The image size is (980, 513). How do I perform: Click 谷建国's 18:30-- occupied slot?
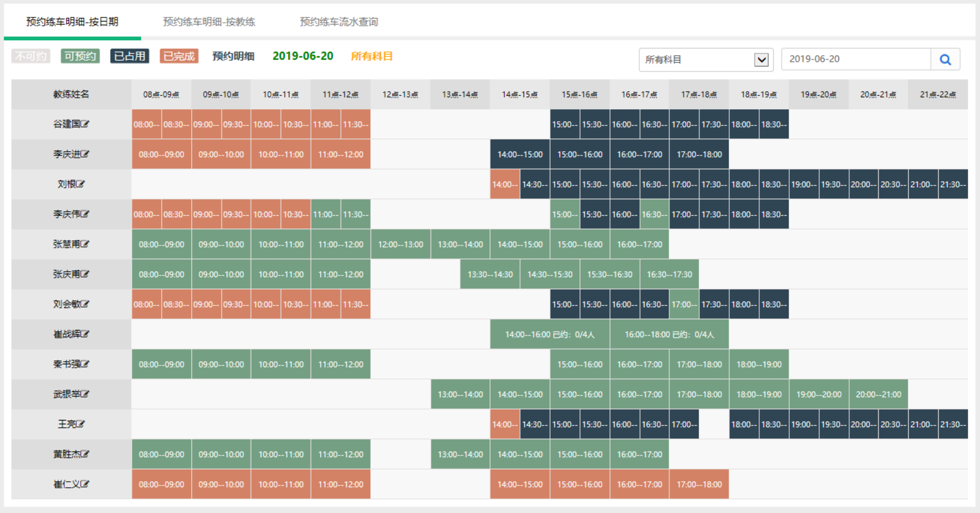[774, 124]
